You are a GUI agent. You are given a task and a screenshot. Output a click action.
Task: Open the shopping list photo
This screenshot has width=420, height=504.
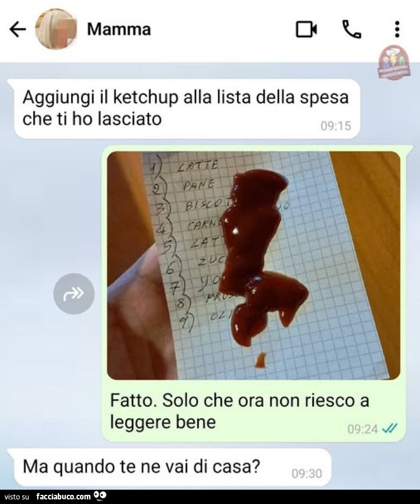pyautogui.click(x=253, y=265)
